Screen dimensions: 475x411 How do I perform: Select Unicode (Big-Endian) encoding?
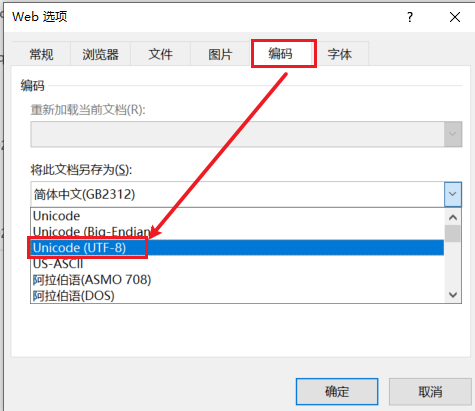237,232
